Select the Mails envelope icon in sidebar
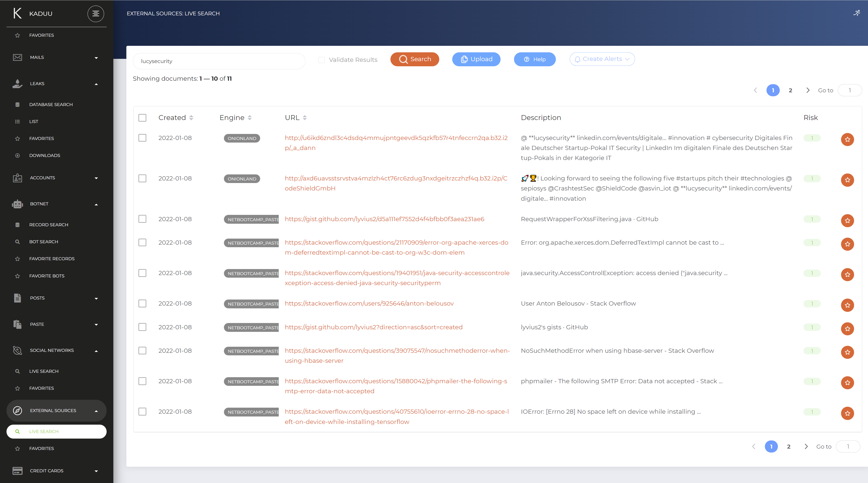This screenshot has height=483, width=868. [x=17, y=57]
